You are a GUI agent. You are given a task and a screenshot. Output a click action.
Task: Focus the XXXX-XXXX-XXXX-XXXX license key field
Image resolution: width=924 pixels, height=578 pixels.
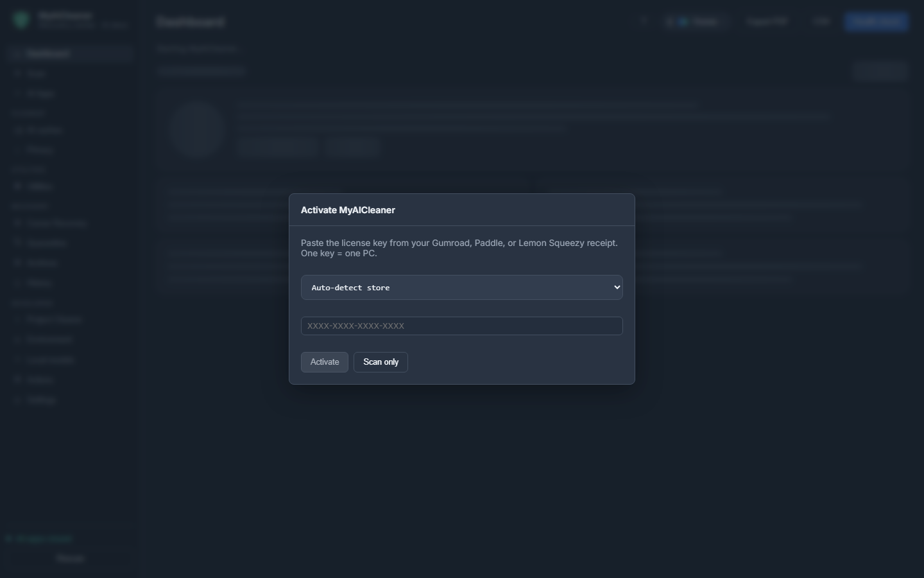point(462,326)
